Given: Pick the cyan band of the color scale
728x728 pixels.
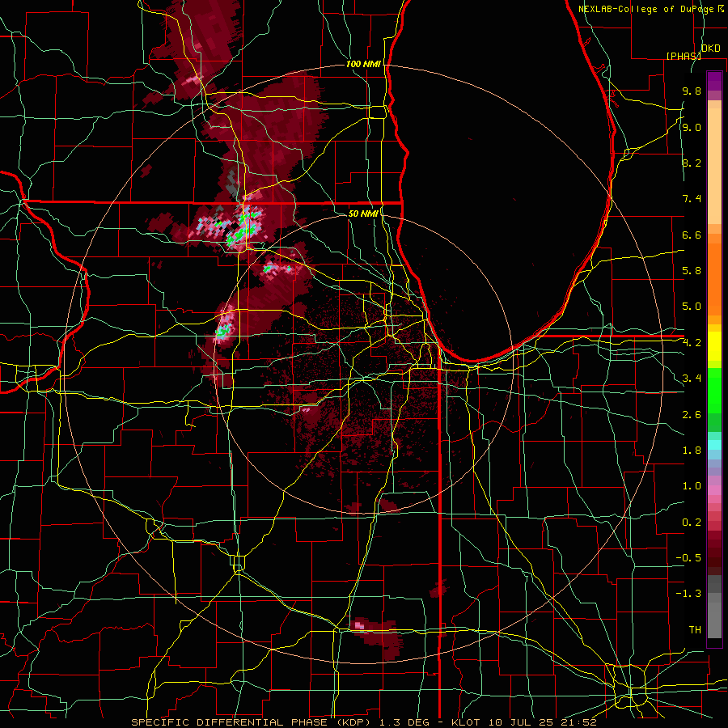Looking at the screenshot, I should click(714, 445).
